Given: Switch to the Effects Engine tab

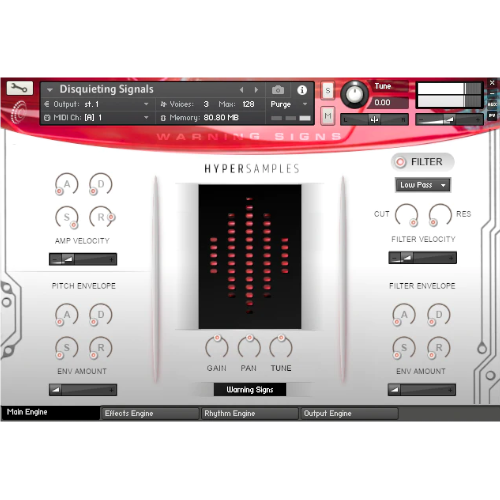Looking at the screenshot, I should (x=150, y=413).
